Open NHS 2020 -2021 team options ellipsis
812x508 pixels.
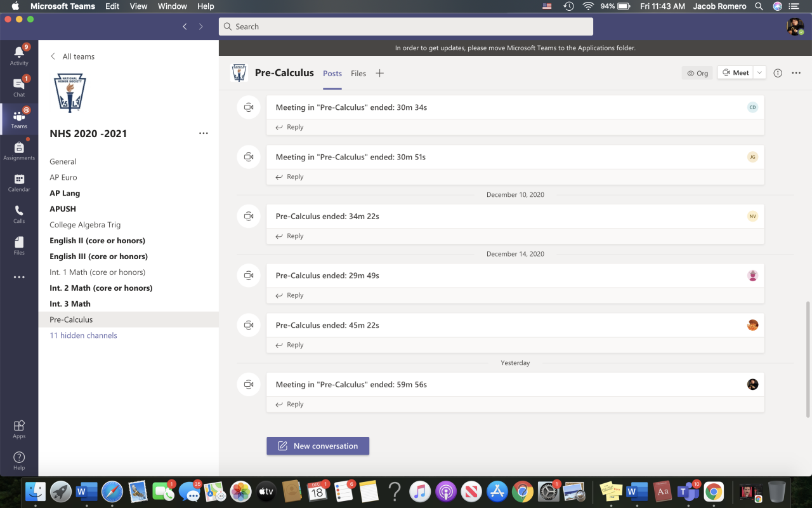click(204, 133)
